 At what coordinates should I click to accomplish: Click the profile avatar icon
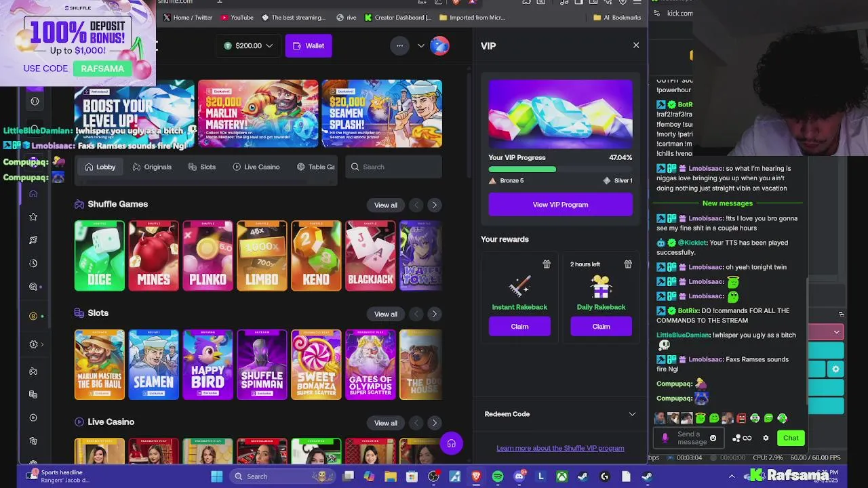click(x=439, y=46)
